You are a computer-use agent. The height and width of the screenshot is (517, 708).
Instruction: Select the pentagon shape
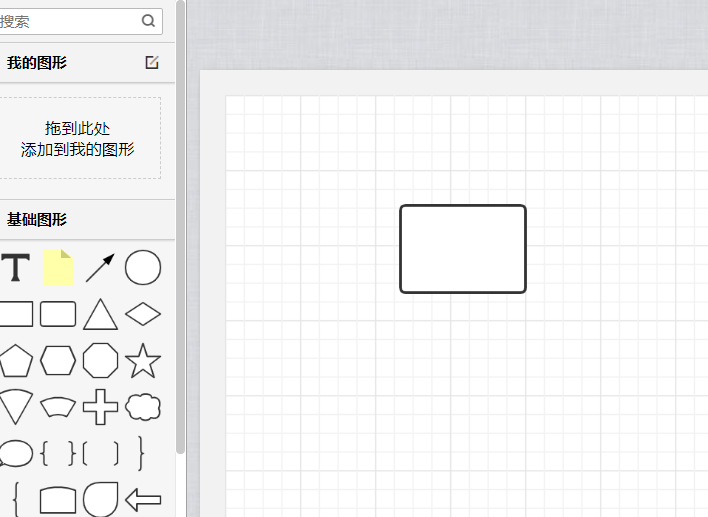[x=16, y=361]
